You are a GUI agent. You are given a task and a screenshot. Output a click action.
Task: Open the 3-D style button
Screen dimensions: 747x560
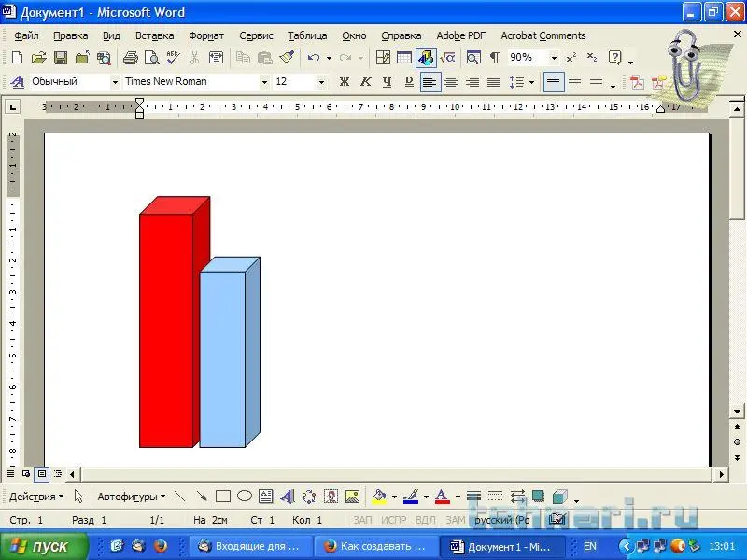[x=559, y=497]
